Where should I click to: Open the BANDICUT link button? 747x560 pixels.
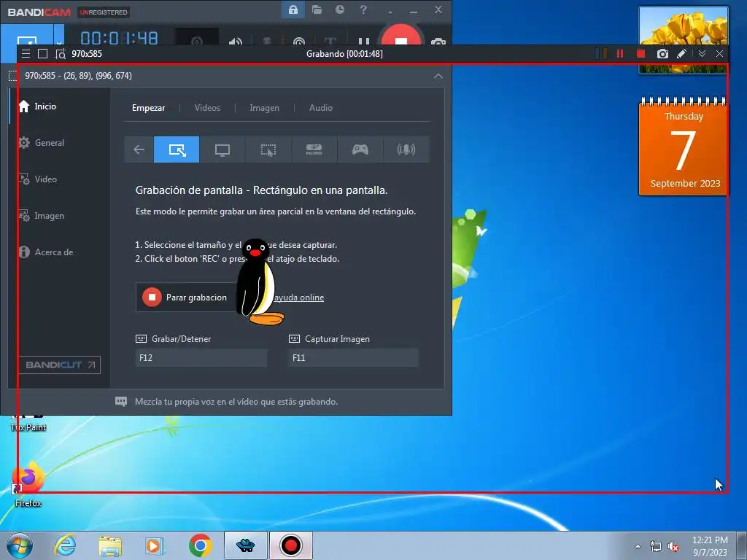pos(60,365)
